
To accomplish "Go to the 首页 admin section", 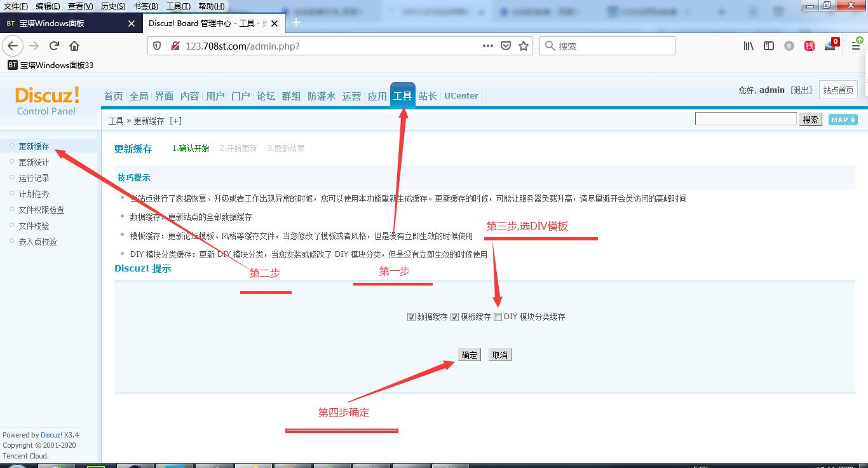I will click(x=114, y=96).
